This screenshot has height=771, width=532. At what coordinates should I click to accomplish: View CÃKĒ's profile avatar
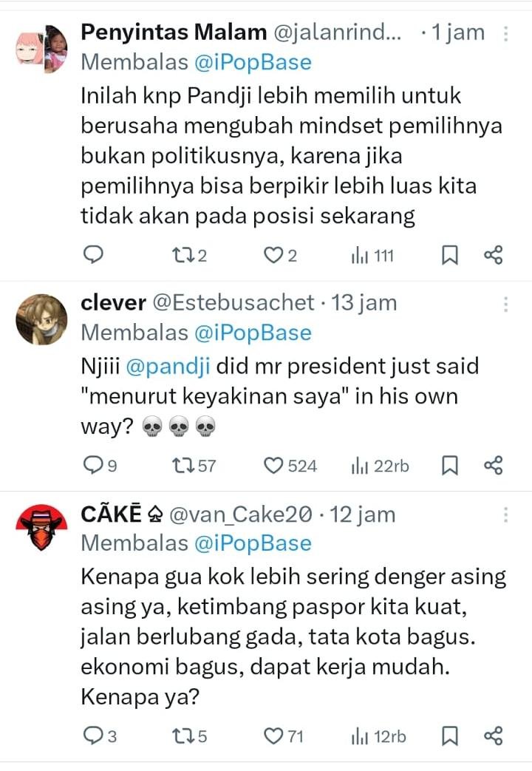coord(41,528)
